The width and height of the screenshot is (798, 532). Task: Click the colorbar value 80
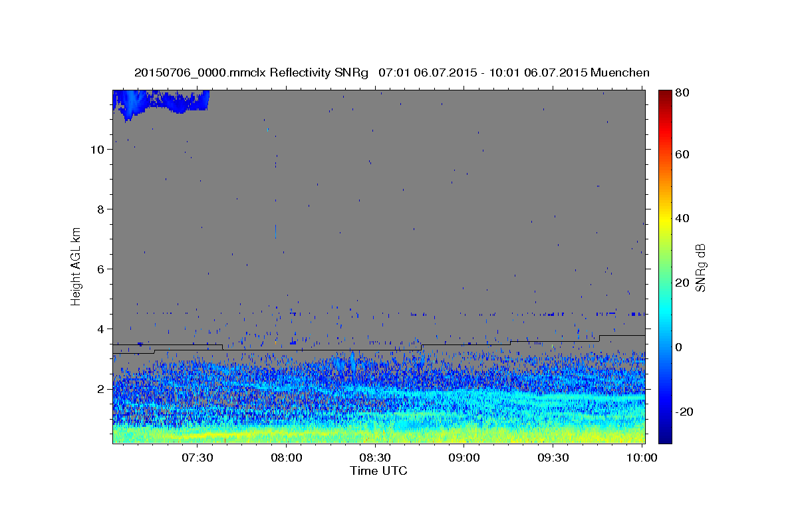pyautogui.click(x=683, y=93)
